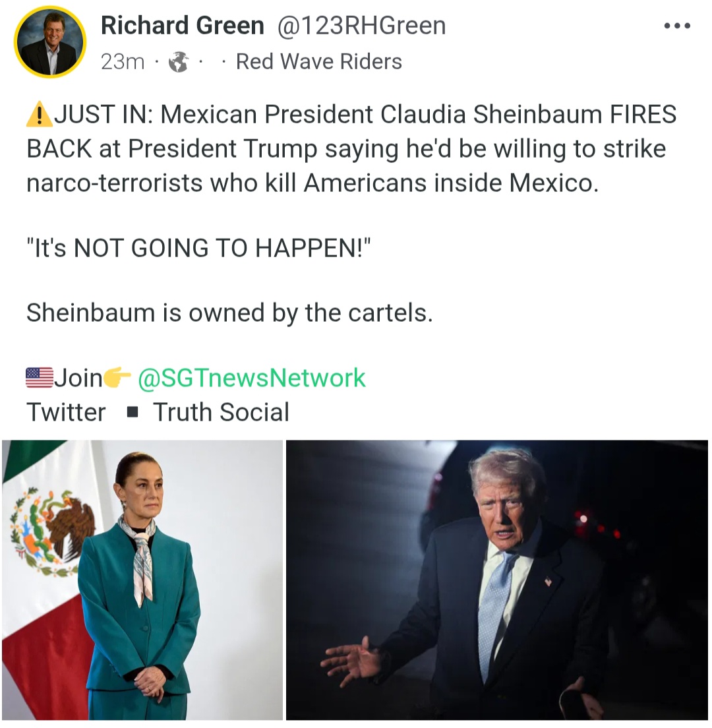712x728 pixels.
Task: Open Richard Green's profile avatar
Action: pyautogui.click(x=50, y=42)
